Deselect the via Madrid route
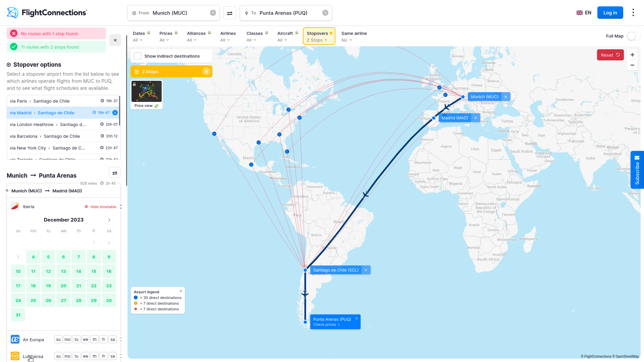Viewport: 644px width, 362px height. click(x=115, y=113)
